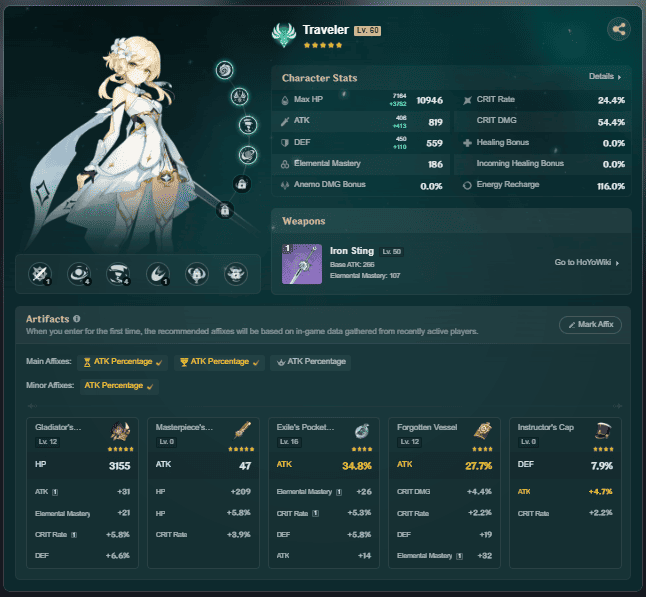646x597 pixels.
Task: Open the third constellation node icon
Action: tap(248, 125)
